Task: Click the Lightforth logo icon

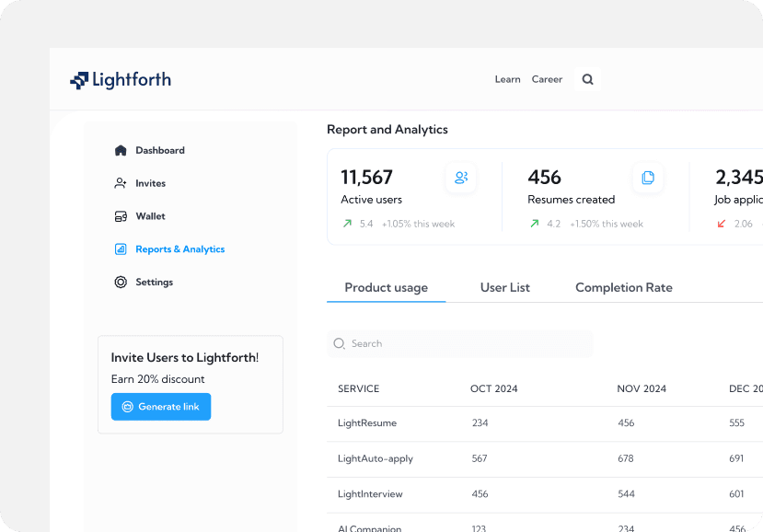Action: (x=79, y=80)
